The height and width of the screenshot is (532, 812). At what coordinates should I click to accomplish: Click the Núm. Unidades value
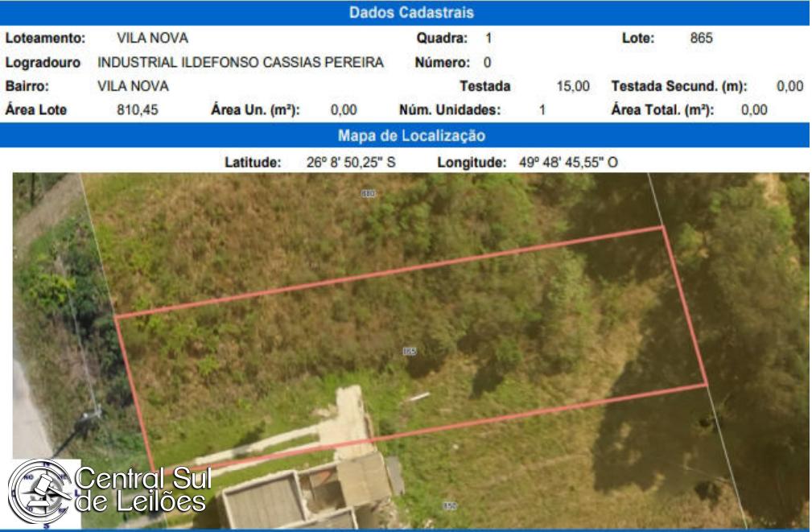point(542,110)
